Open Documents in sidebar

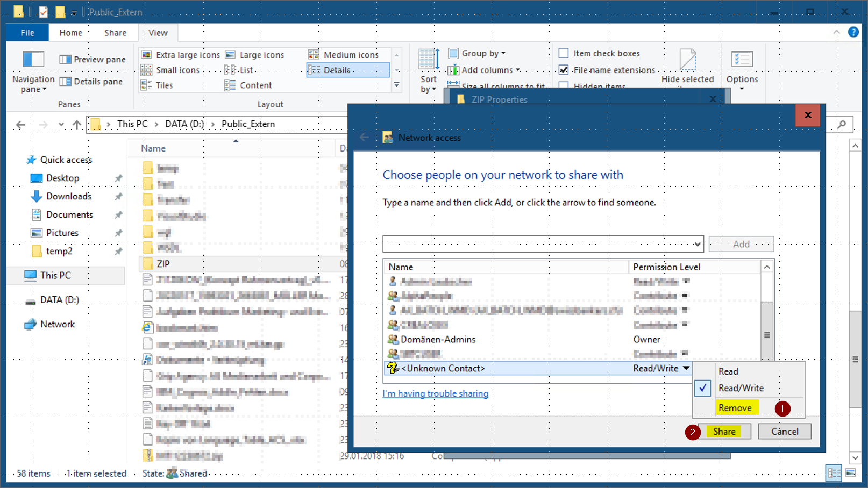pyautogui.click(x=62, y=214)
